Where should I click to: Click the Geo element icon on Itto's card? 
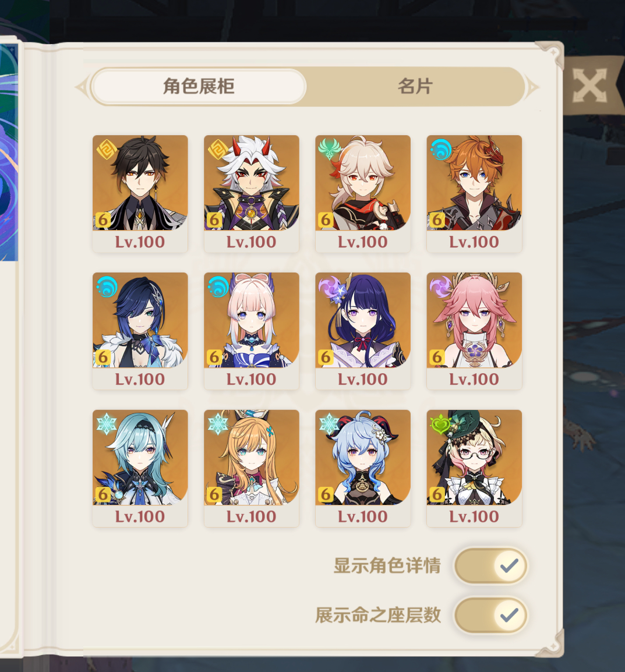(x=217, y=150)
